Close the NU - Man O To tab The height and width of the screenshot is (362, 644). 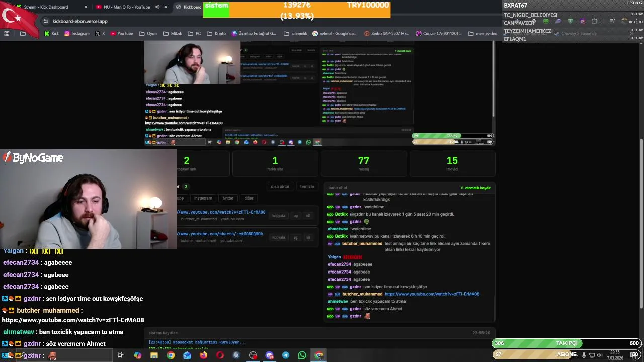(166, 7)
